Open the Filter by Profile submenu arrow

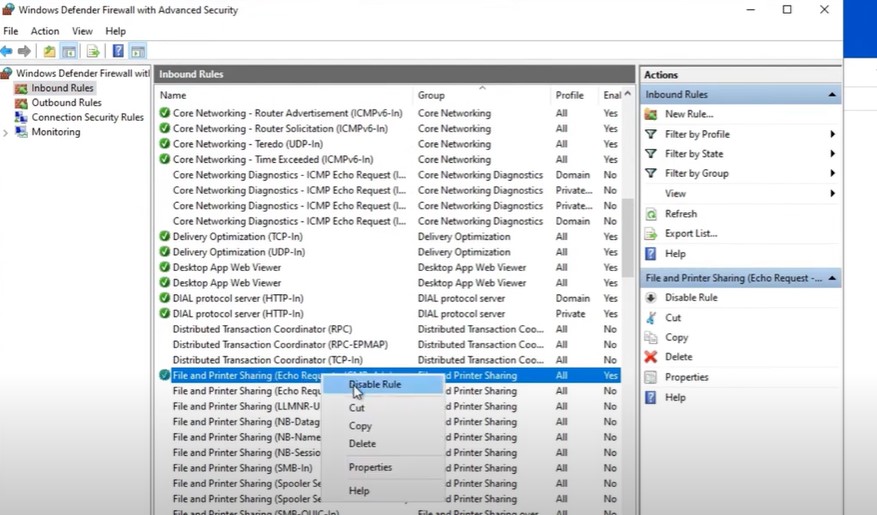(x=832, y=134)
